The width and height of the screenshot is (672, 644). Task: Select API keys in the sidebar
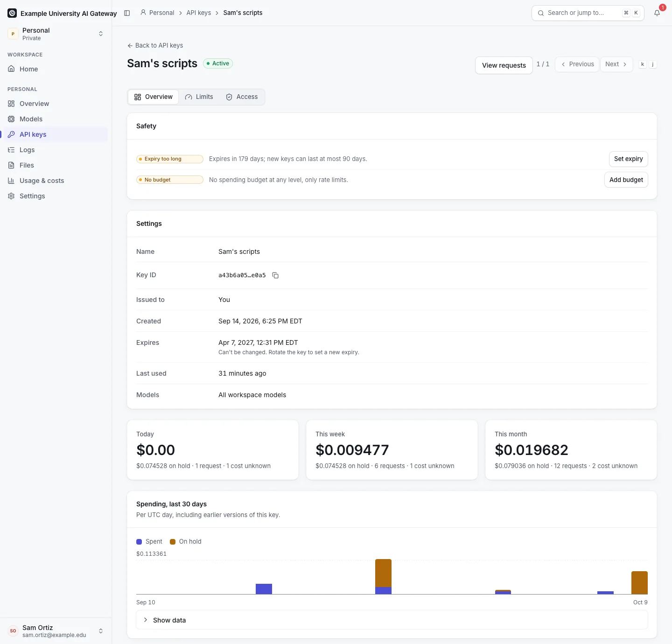pyautogui.click(x=56, y=134)
